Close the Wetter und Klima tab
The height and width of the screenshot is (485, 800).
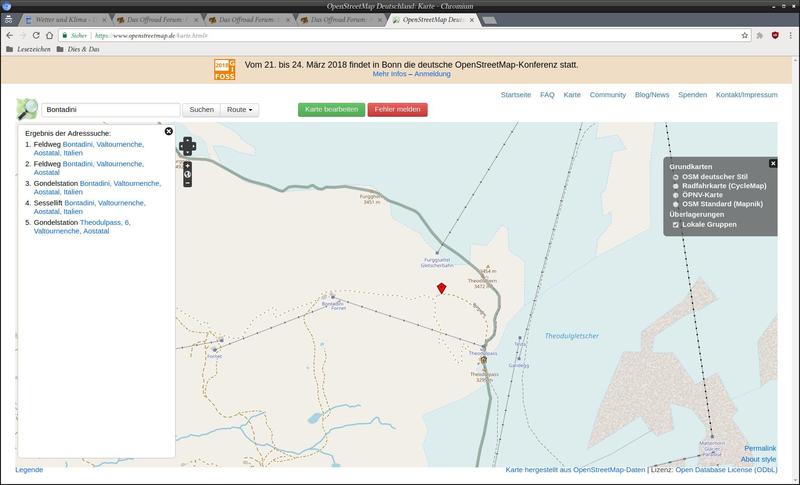[104, 20]
